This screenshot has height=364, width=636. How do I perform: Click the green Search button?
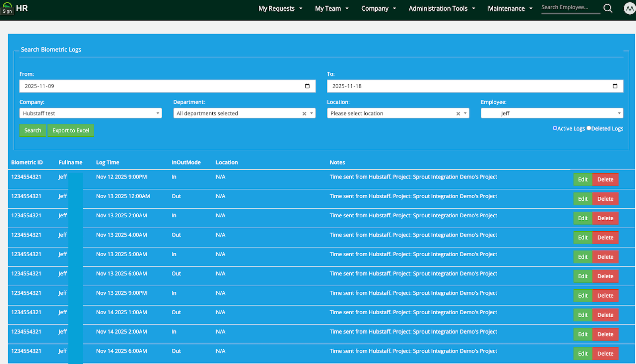click(33, 130)
